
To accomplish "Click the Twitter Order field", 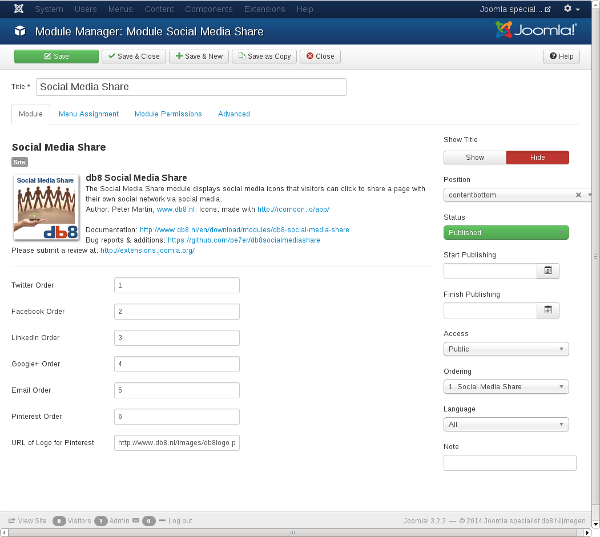I will [177, 285].
